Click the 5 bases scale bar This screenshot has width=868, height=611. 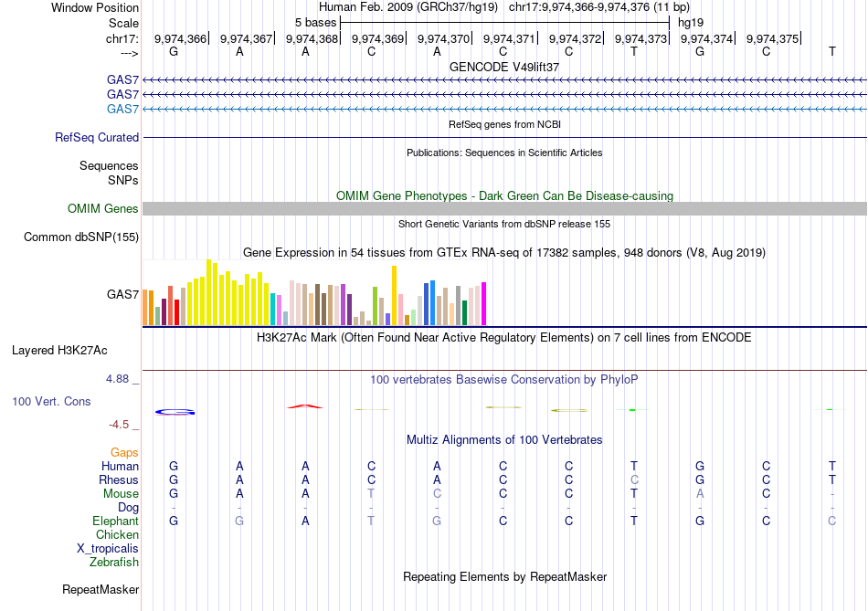click(x=505, y=23)
